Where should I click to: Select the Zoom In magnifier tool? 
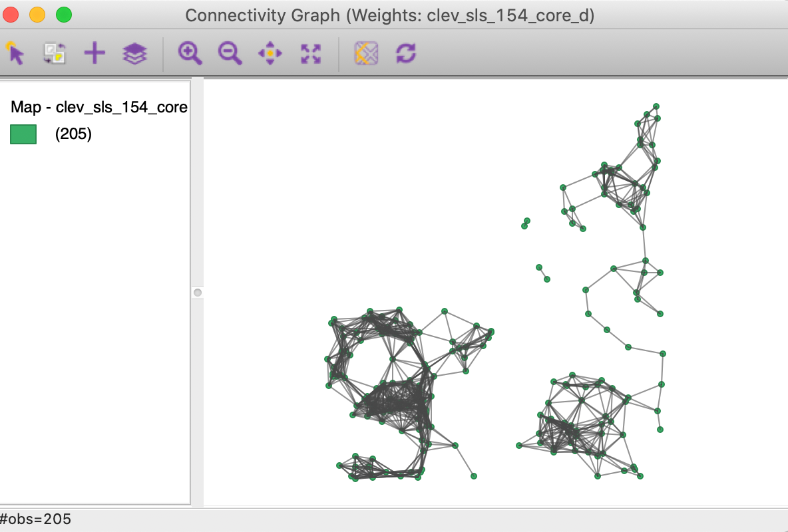(190, 53)
